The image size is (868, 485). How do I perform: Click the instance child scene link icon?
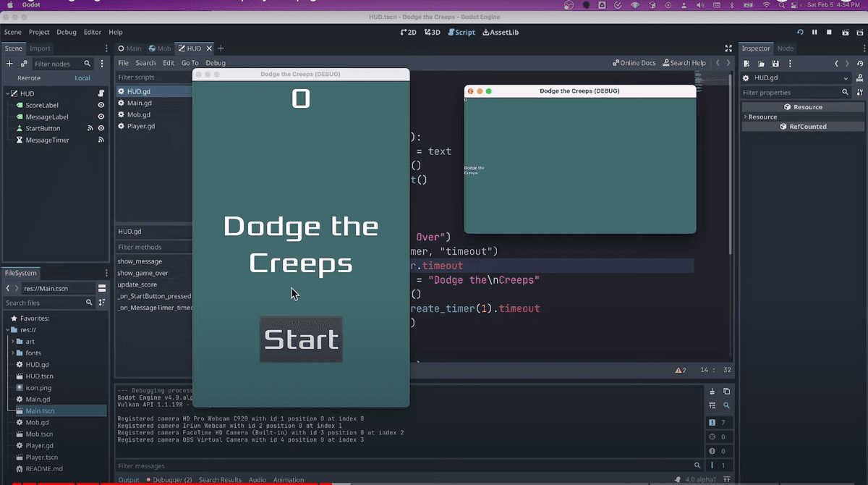pyautogui.click(x=24, y=64)
